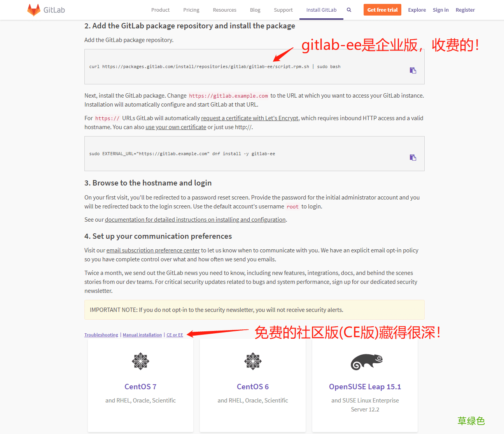Click heading 'Set up your communication preferences'
This screenshot has width=504, height=434.
coord(158,236)
